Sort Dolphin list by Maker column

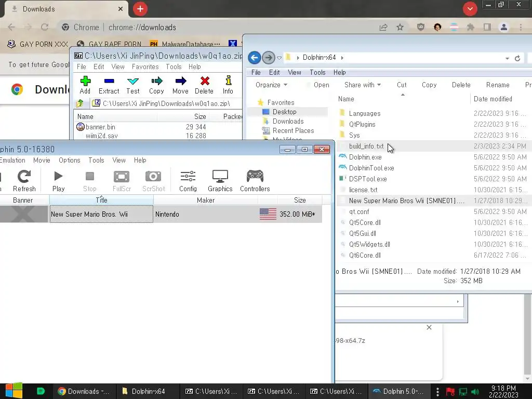pos(206,200)
